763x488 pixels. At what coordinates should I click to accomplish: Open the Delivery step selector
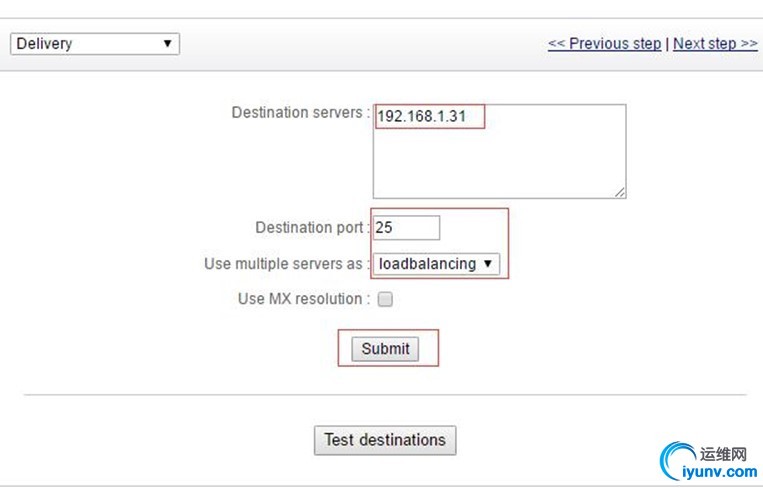point(95,44)
